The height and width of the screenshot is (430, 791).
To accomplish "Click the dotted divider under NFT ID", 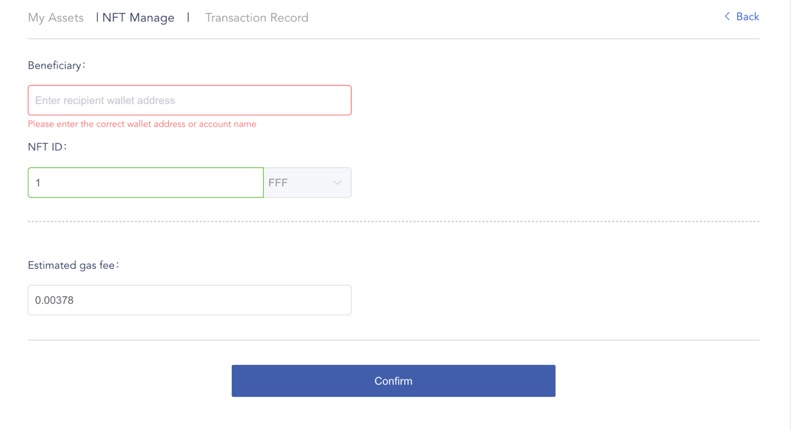I will coord(393,221).
